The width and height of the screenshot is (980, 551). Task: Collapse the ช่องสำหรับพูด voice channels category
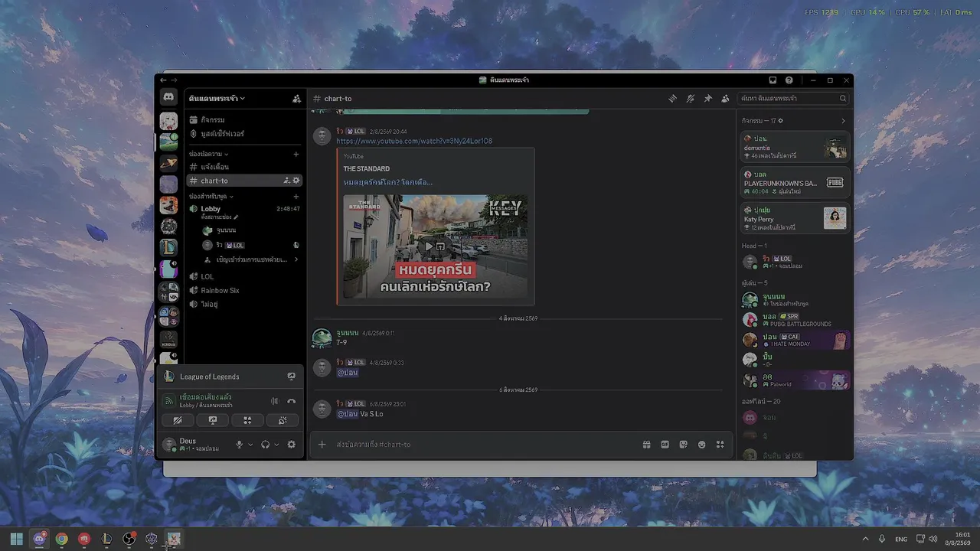211,197
